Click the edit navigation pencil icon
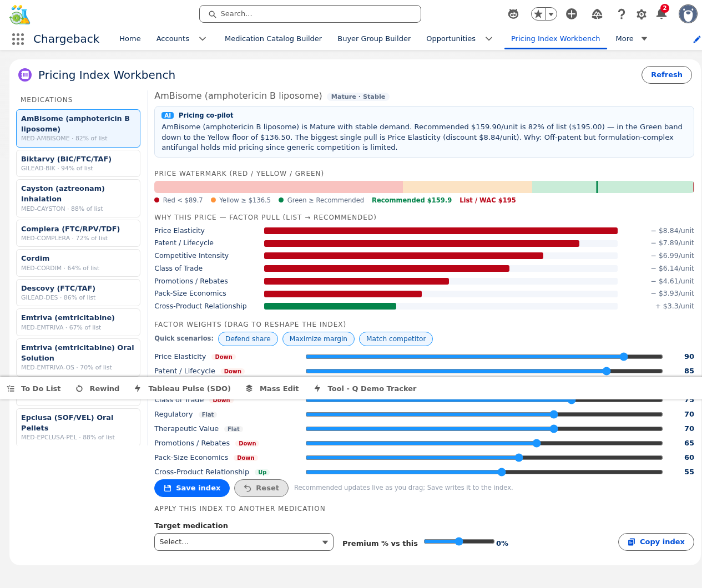702x588 pixels. coord(697,39)
